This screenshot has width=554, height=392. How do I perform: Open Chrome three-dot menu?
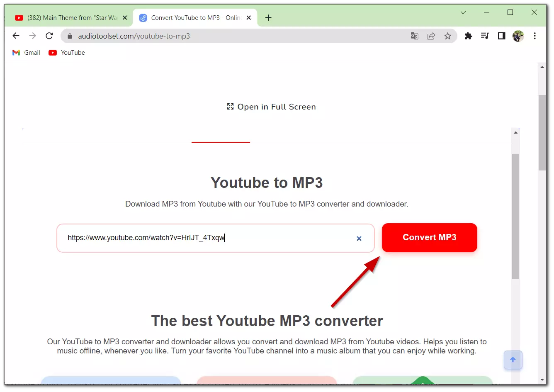[x=535, y=36]
